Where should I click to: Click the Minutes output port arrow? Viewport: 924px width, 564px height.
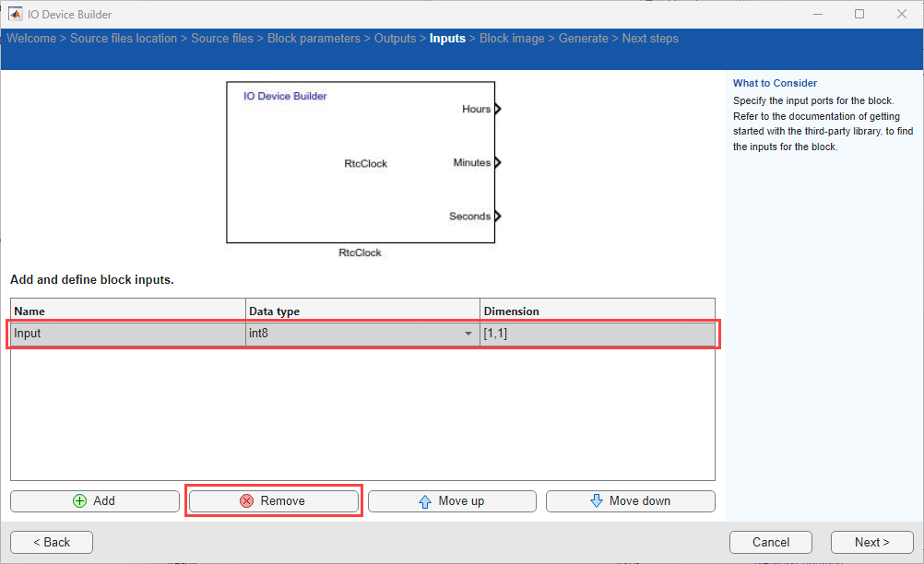[497, 163]
